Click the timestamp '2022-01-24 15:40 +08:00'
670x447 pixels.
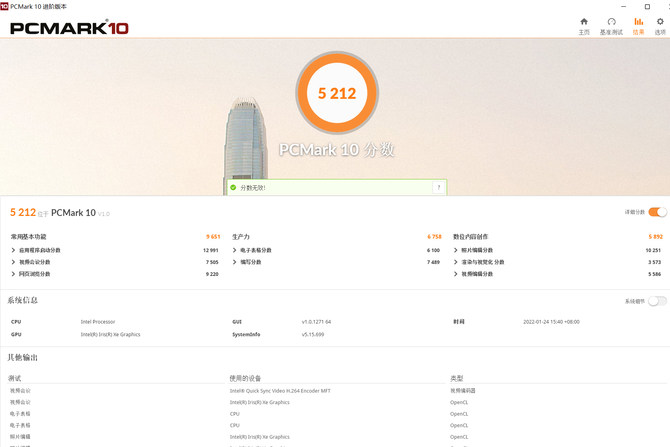(551, 322)
